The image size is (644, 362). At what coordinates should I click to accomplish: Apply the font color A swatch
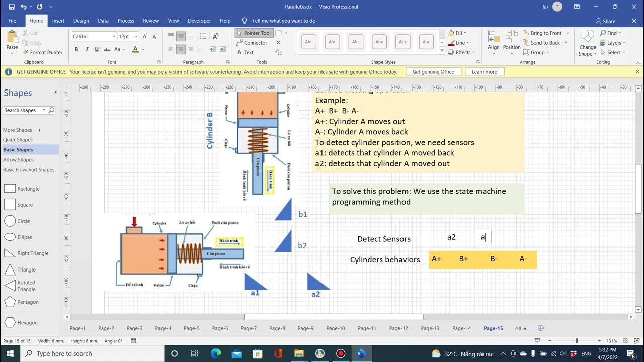[135, 49]
